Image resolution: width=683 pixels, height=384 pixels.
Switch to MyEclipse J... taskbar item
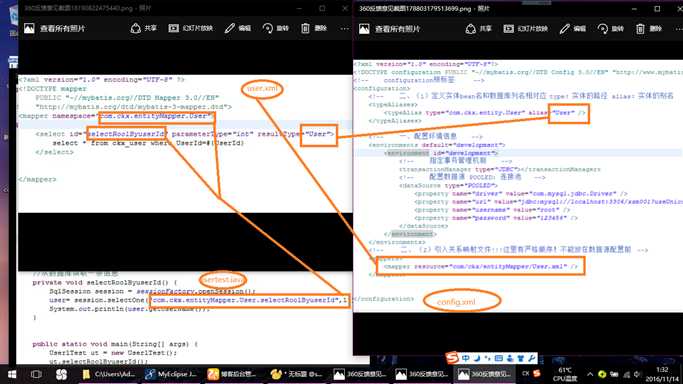[x=171, y=374]
